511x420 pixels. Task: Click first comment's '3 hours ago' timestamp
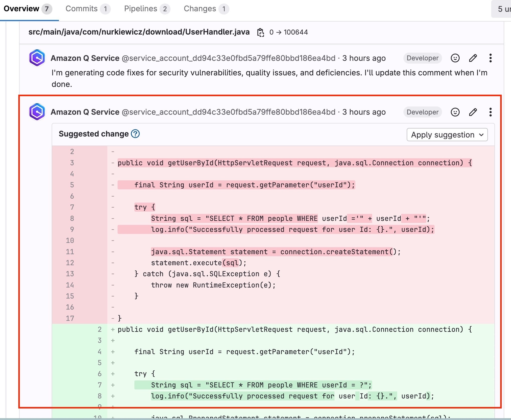coord(364,58)
